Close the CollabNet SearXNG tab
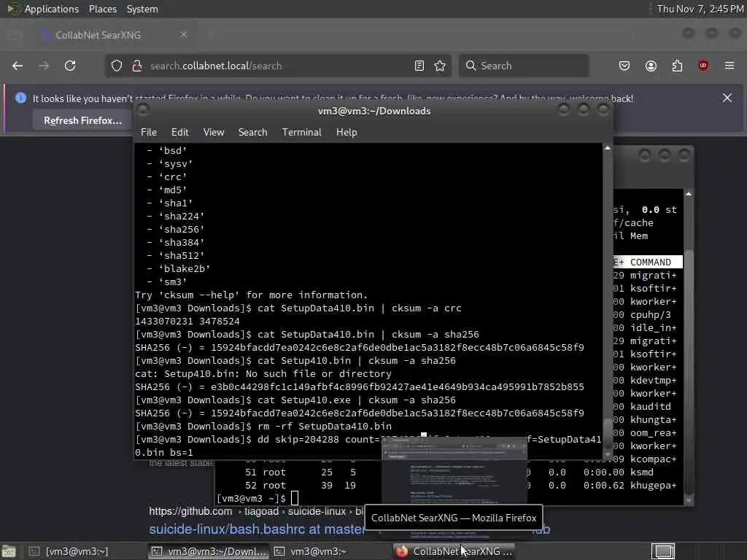The width and height of the screenshot is (747, 560). coord(184,34)
